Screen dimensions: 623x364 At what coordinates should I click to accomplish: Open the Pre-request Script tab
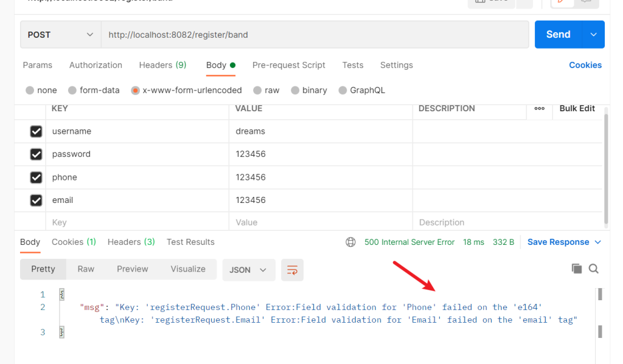tap(288, 65)
